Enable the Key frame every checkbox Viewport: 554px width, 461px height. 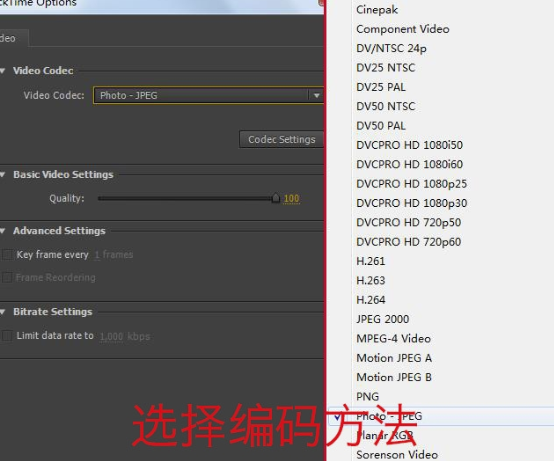click(7, 255)
